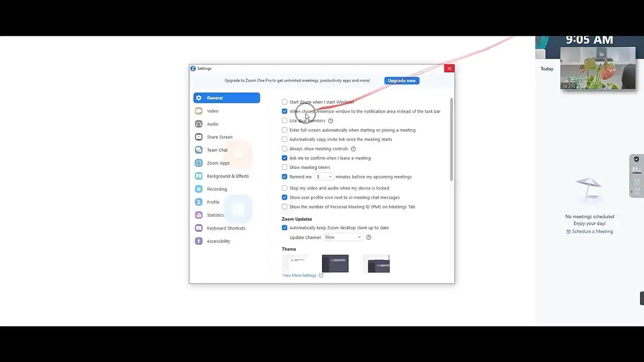This screenshot has width=644, height=362.
Task: Open the Update Channel dropdown
Action: (343, 237)
